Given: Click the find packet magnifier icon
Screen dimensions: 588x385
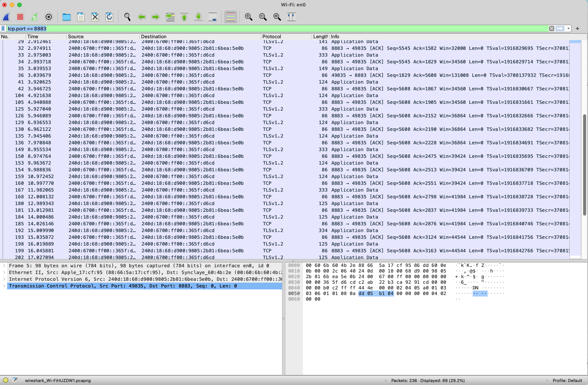Looking at the screenshot, I should tap(127, 17).
